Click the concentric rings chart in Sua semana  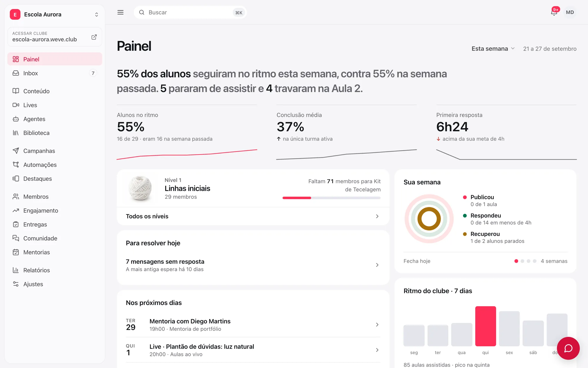tap(429, 219)
